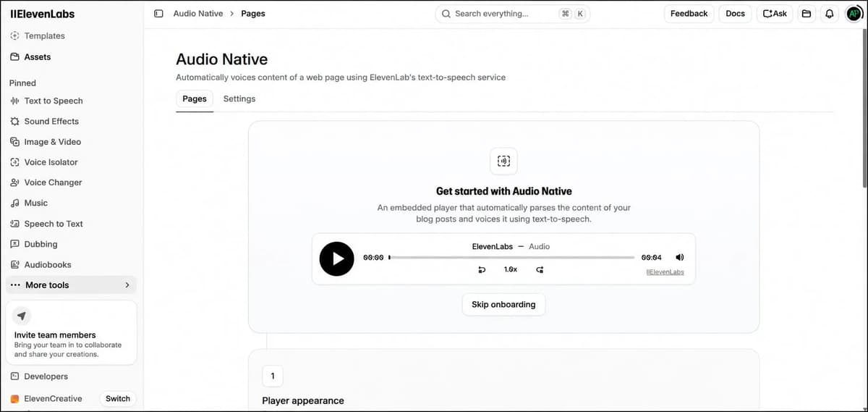Open Text to Speech label
The image size is (868, 412).
pos(54,101)
